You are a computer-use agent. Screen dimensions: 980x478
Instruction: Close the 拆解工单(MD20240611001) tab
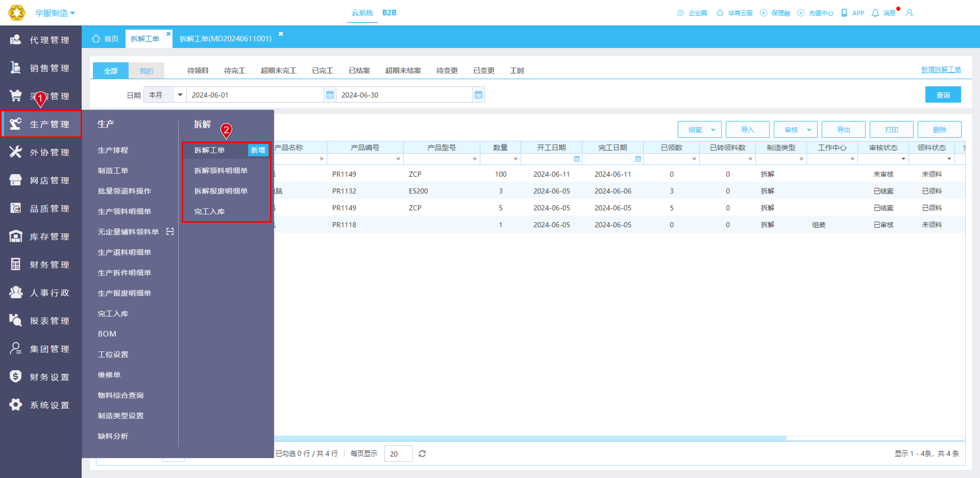pyautogui.click(x=281, y=34)
